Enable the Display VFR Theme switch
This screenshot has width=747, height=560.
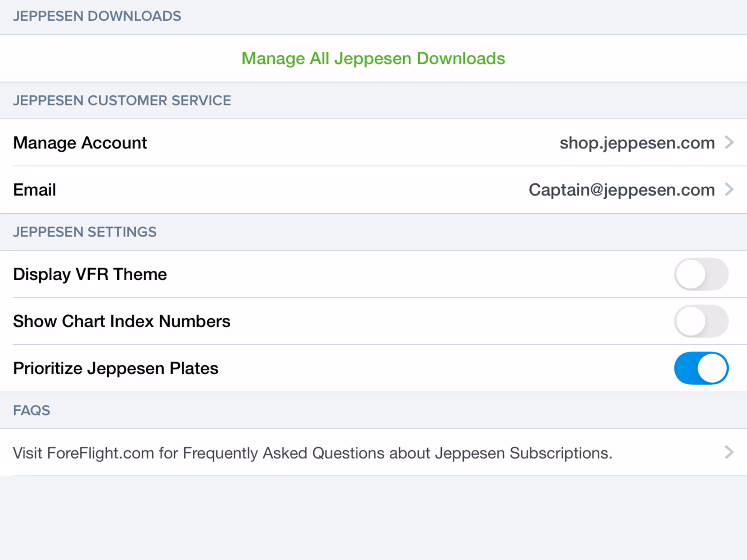(702, 274)
